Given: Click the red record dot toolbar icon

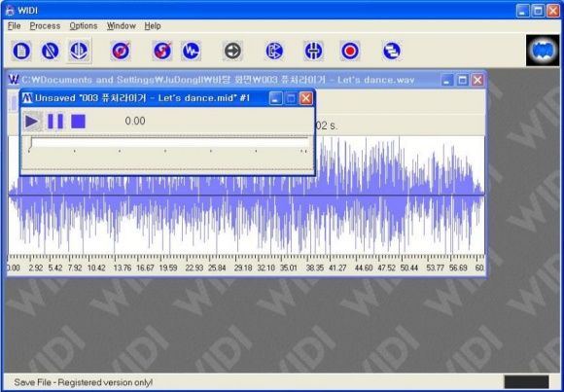Looking at the screenshot, I should [350, 51].
